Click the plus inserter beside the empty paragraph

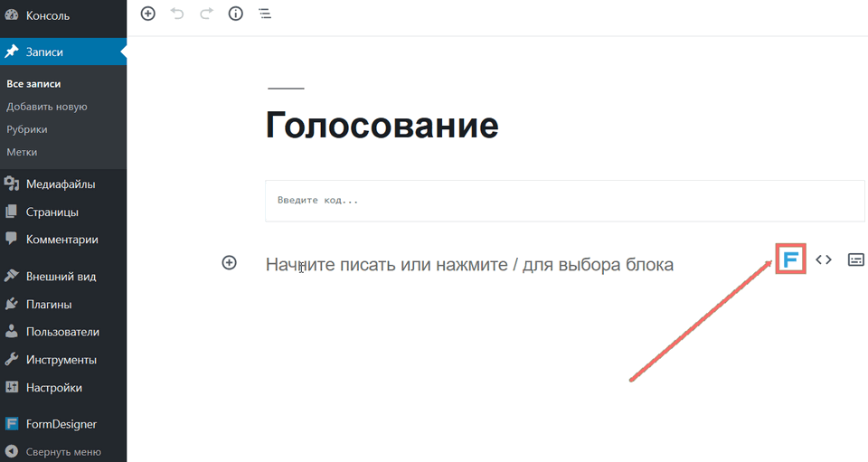click(229, 262)
